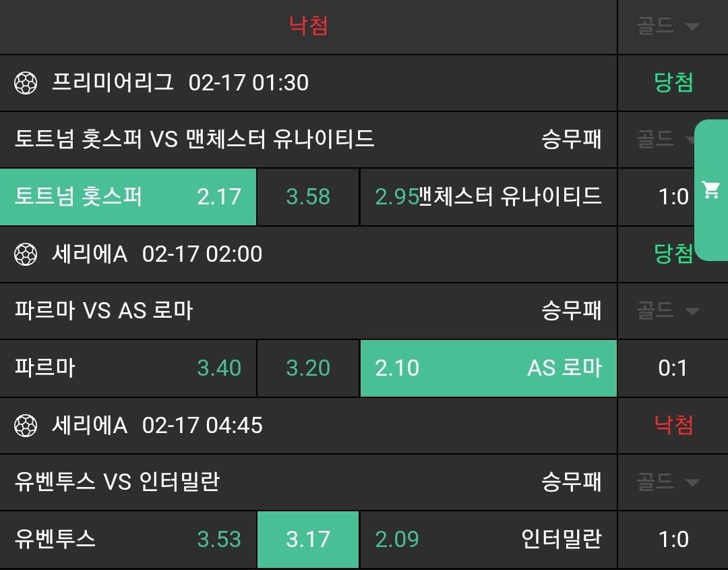Click the soccer ball icon for 02-17 02:00 match
Viewport: 728px width, 570px height.
click(26, 254)
